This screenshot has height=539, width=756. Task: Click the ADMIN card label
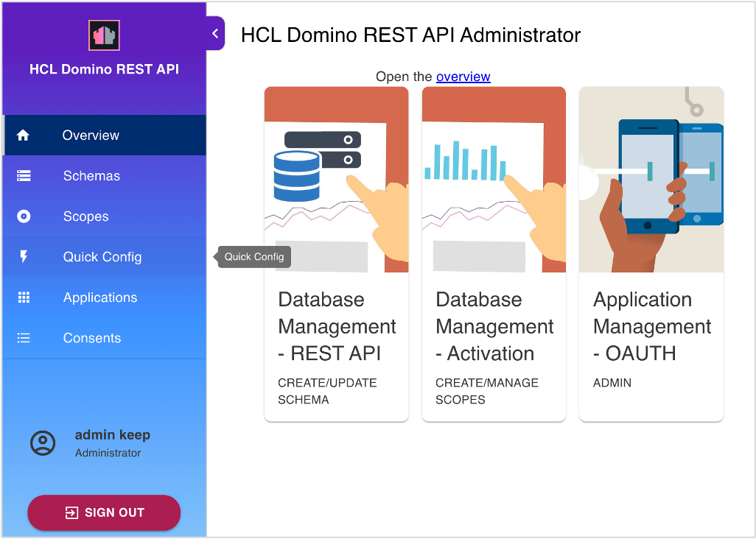click(612, 383)
